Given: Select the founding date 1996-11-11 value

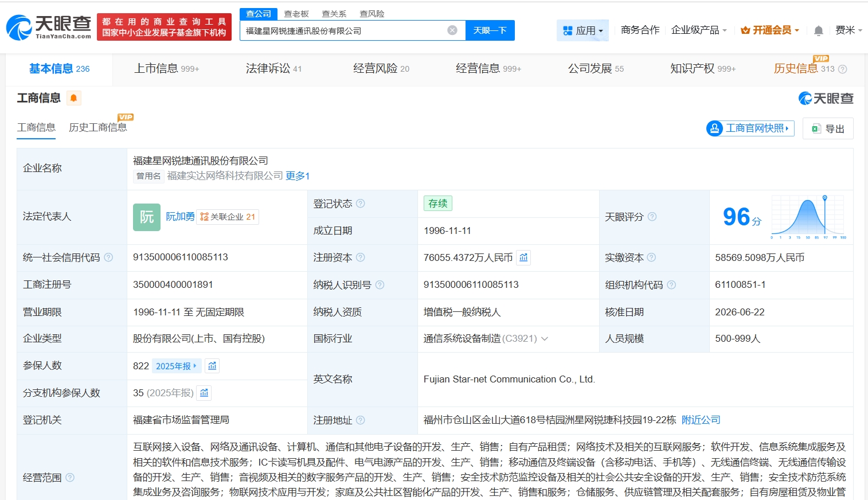Looking at the screenshot, I should [x=447, y=231].
